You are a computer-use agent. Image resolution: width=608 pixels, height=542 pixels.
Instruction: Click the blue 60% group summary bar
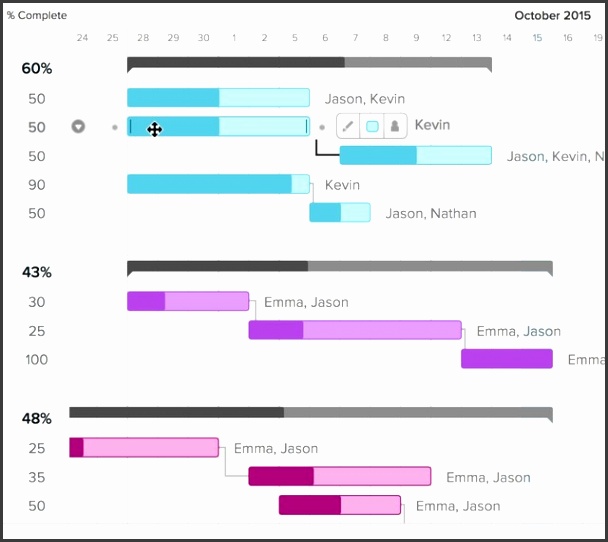(x=309, y=63)
